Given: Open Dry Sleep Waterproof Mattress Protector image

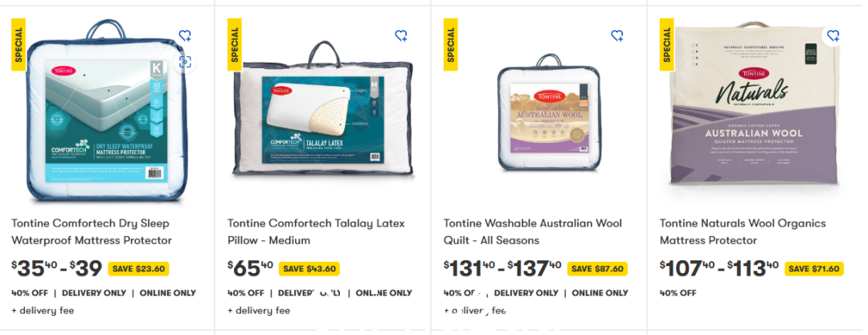Looking at the screenshot, I should 106,111.
